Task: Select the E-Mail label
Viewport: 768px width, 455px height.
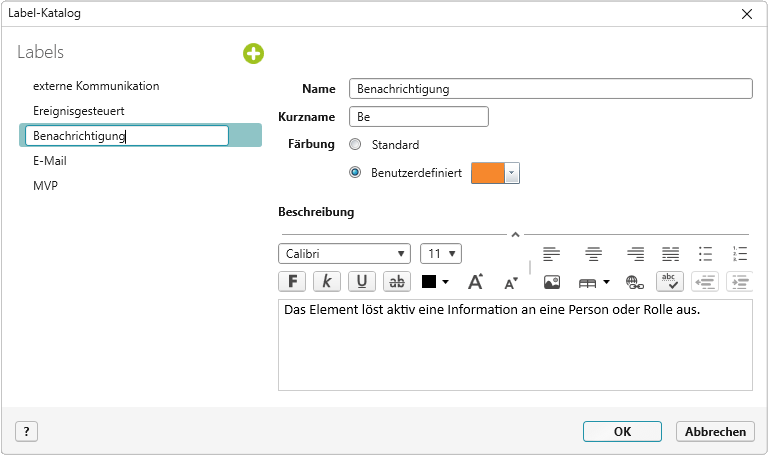Action: (49, 161)
